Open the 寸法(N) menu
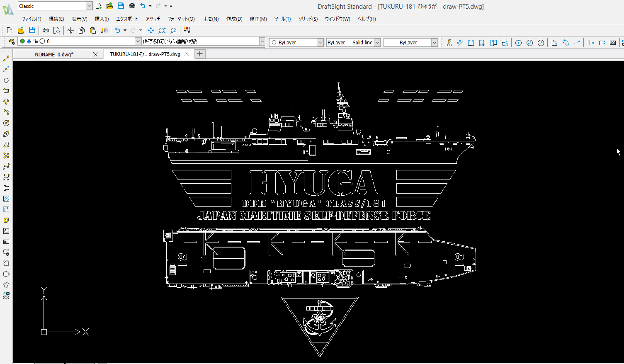The height and width of the screenshot is (364, 624). pos(211,19)
